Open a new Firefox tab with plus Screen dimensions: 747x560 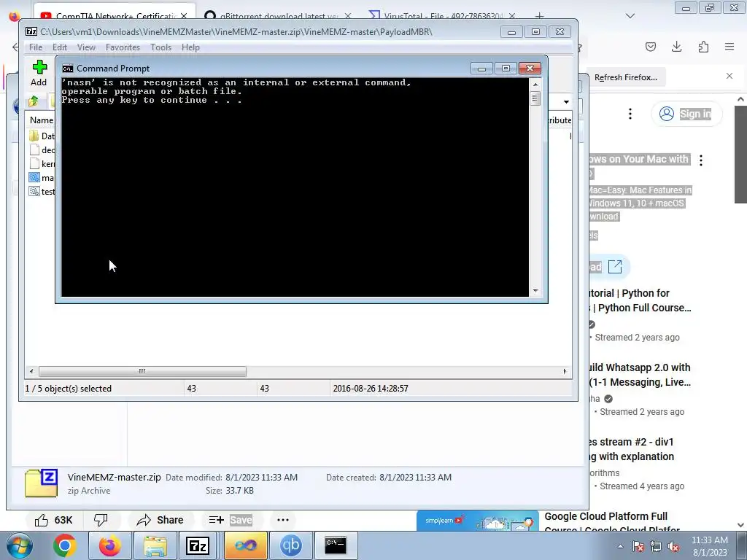coord(539,16)
